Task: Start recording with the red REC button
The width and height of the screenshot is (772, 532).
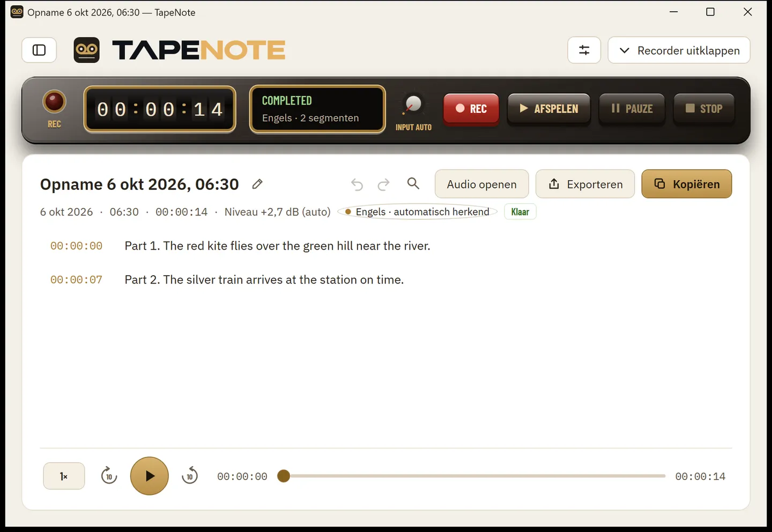Action: pyautogui.click(x=471, y=109)
